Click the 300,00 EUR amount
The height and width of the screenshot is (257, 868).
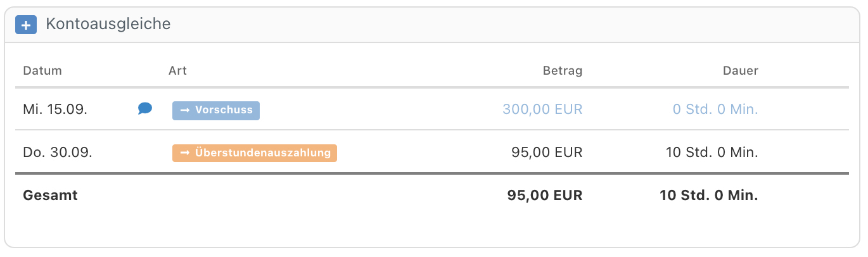[542, 109]
